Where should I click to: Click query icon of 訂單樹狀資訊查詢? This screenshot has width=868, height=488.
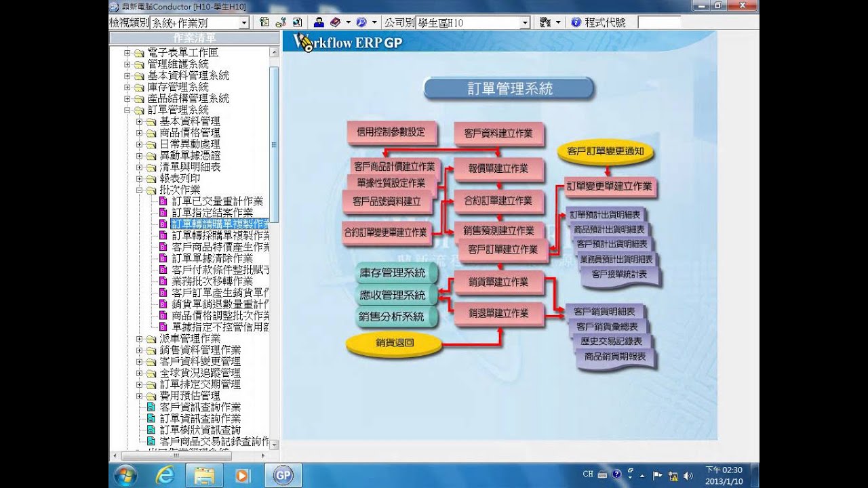click(x=151, y=430)
